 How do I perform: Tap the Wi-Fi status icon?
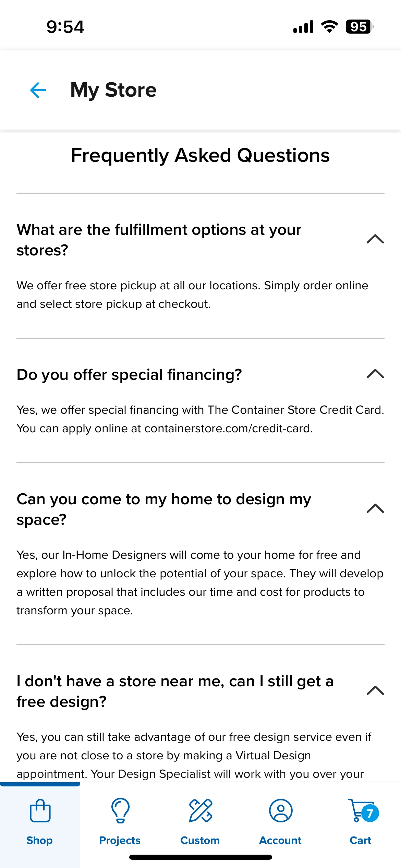coord(329,27)
